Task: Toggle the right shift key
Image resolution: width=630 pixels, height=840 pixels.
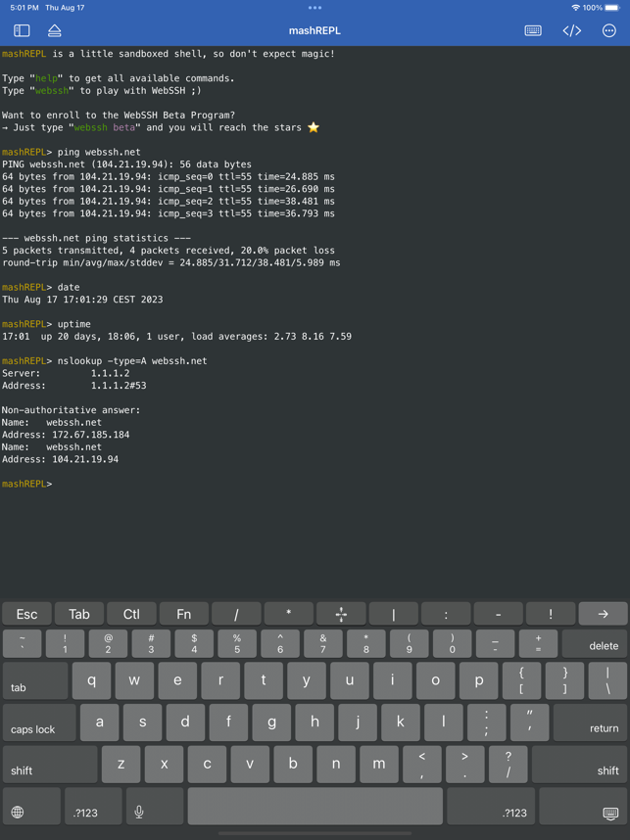Action: (580, 765)
